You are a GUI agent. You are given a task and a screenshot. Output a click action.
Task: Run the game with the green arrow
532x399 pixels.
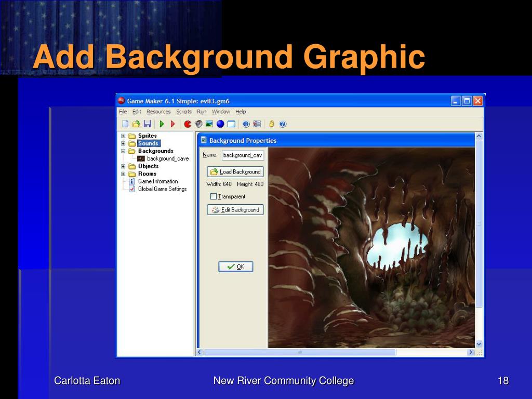tap(162, 124)
